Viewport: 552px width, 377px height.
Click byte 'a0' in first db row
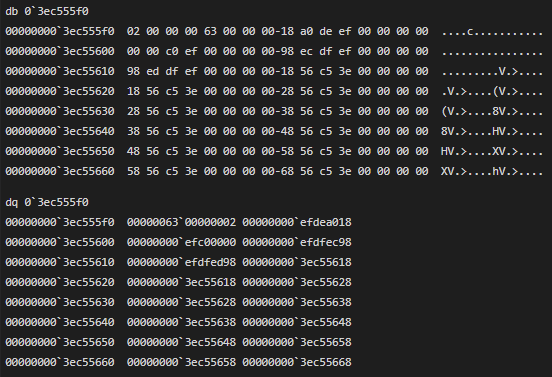click(x=307, y=31)
